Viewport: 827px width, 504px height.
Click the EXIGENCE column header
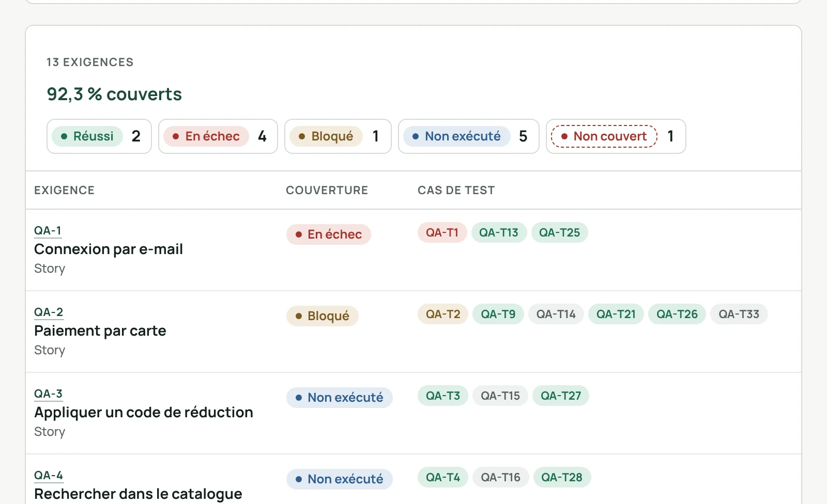[65, 191]
